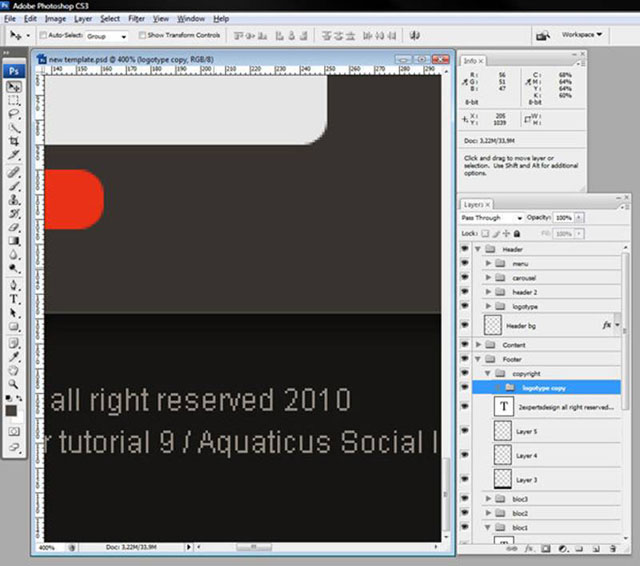Expand the Content group
640x566 pixels.
[478, 344]
